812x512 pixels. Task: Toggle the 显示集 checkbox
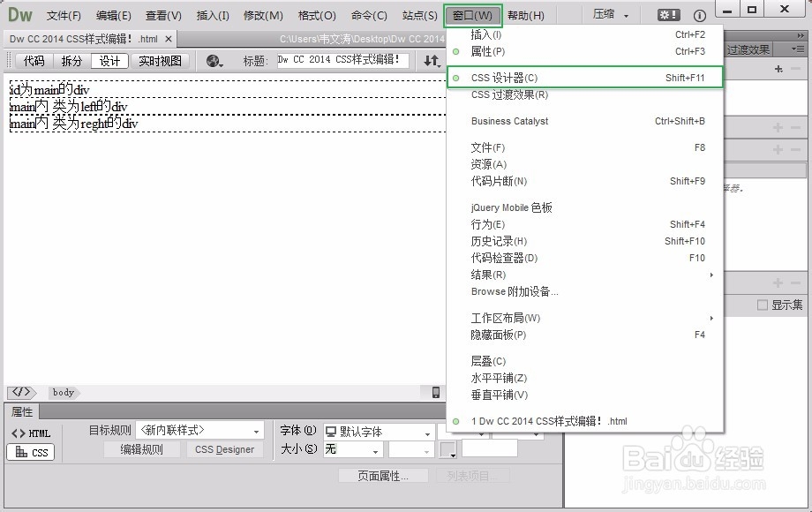pos(763,305)
